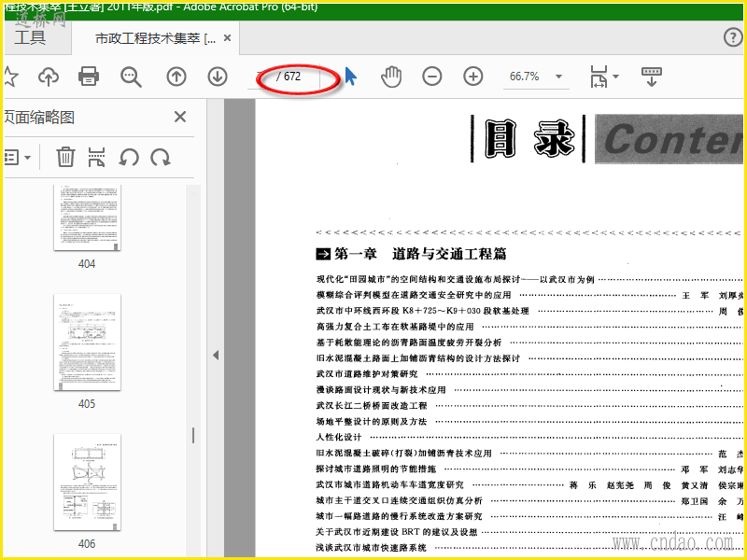Expand the fit page options dropdown

point(615,77)
